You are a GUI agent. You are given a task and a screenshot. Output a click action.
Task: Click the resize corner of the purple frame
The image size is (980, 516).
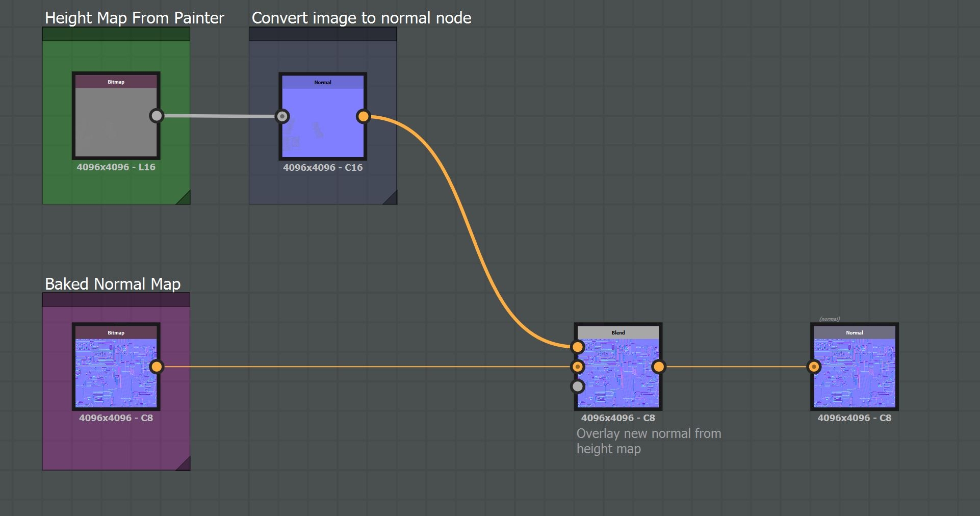click(x=185, y=465)
